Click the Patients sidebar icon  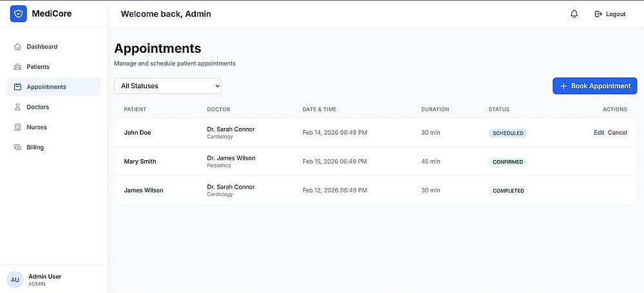tap(17, 67)
